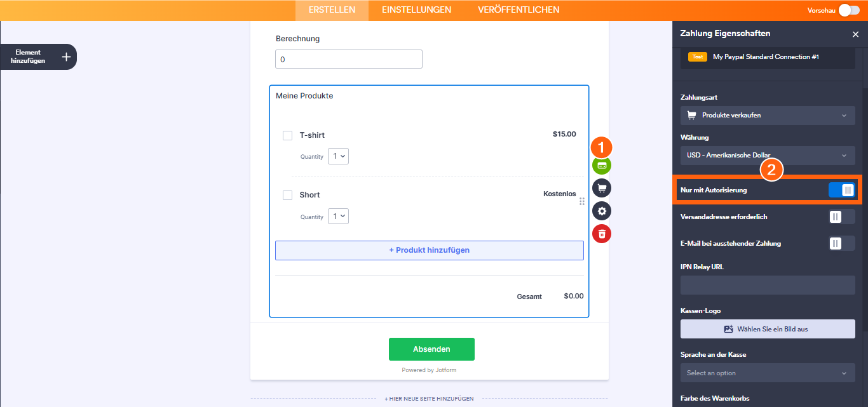
Task: Click the shopping cart product list icon
Action: coord(602,188)
